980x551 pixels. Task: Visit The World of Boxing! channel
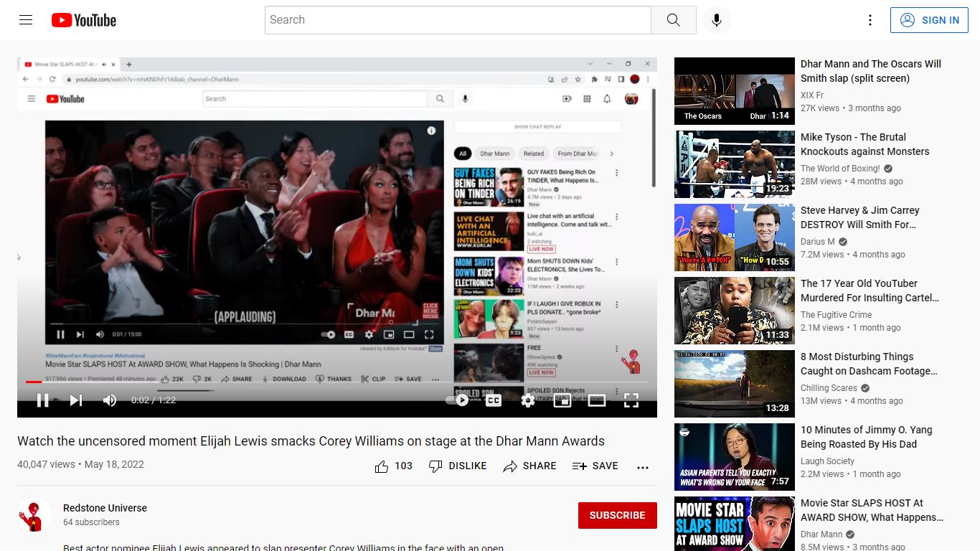840,169
